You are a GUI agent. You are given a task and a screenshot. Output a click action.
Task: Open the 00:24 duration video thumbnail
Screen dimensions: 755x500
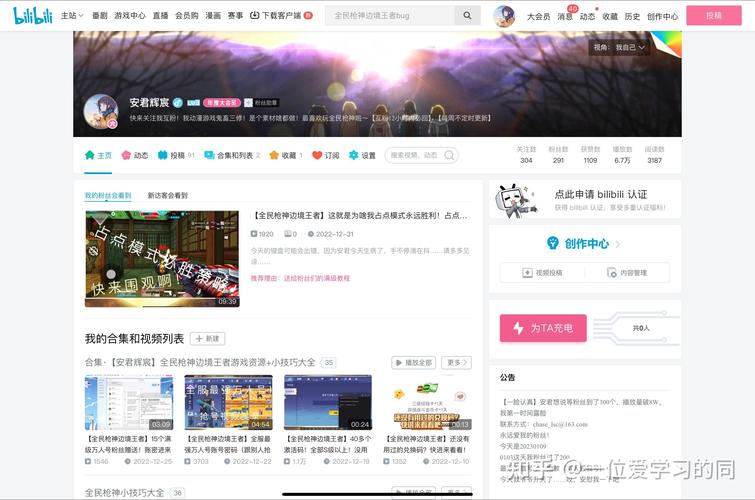(x=328, y=403)
